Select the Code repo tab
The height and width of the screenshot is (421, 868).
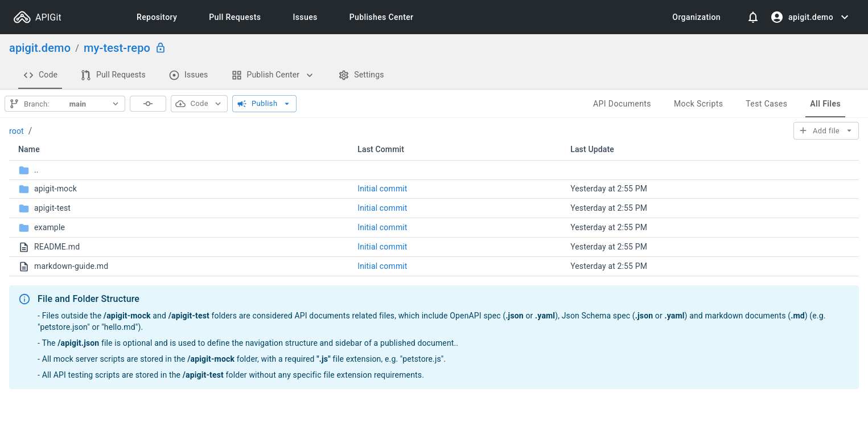(40, 75)
